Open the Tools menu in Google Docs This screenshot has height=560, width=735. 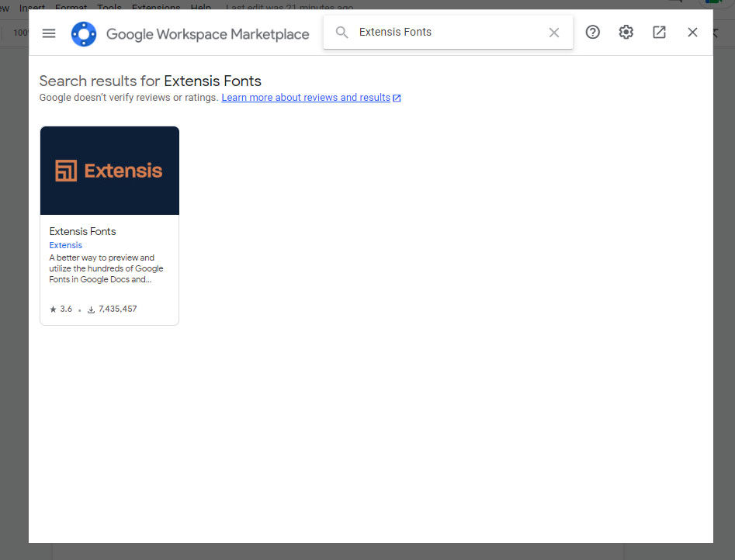[x=109, y=7]
